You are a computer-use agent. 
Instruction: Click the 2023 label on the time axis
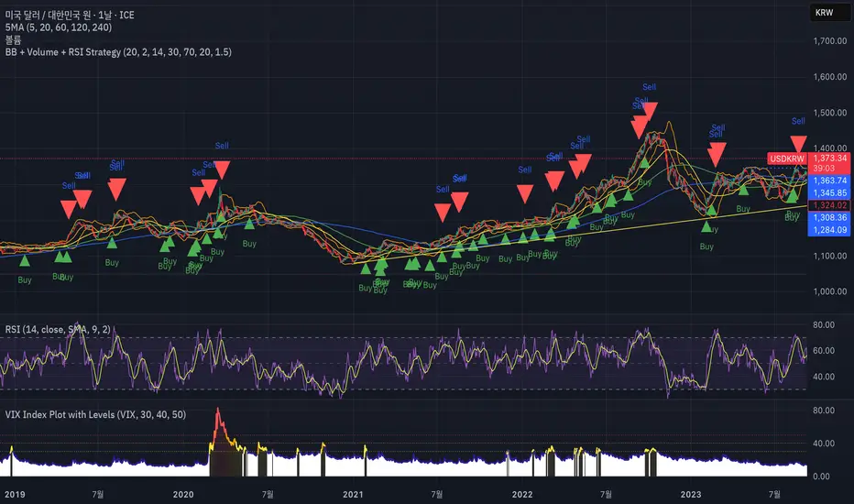pyautogui.click(x=691, y=494)
